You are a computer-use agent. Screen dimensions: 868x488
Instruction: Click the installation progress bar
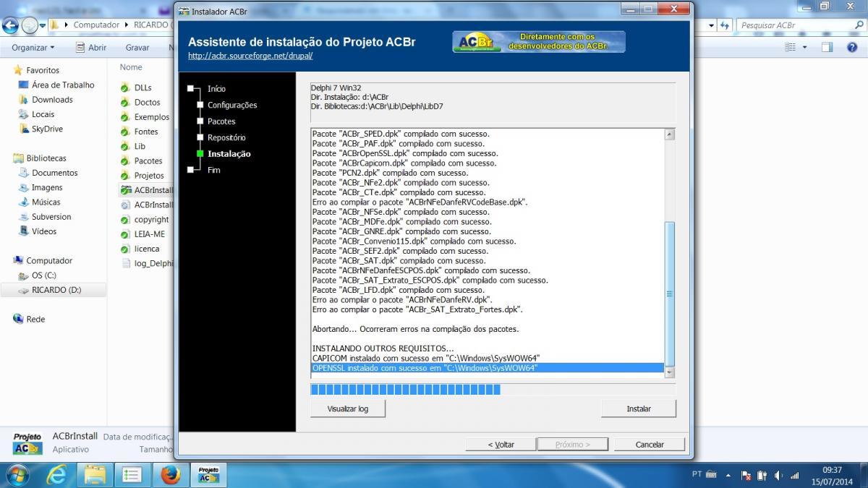point(493,390)
